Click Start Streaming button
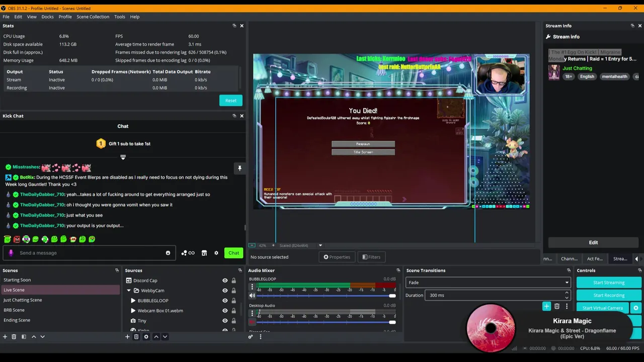 click(x=609, y=283)
